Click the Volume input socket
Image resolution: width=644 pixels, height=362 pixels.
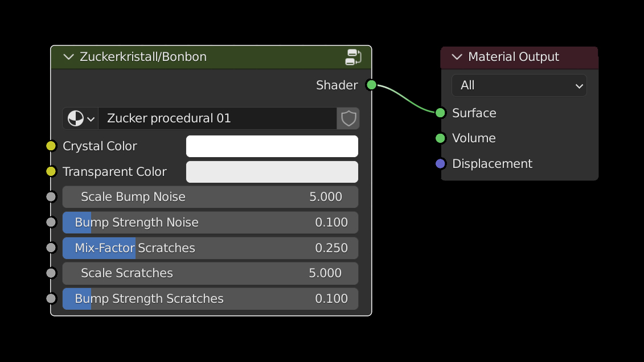tap(440, 138)
